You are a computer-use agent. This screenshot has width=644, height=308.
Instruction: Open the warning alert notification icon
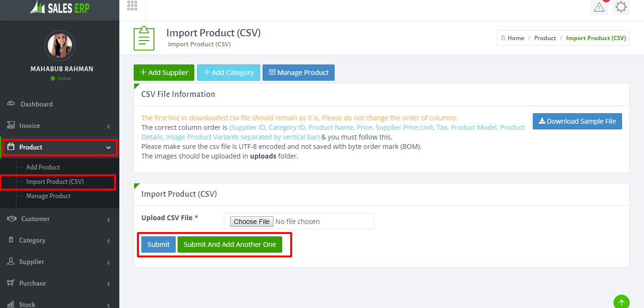[599, 7]
